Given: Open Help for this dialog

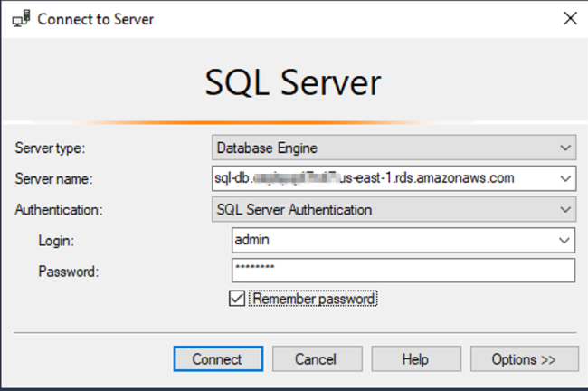Looking at the screenshot, I should [416, 359].
